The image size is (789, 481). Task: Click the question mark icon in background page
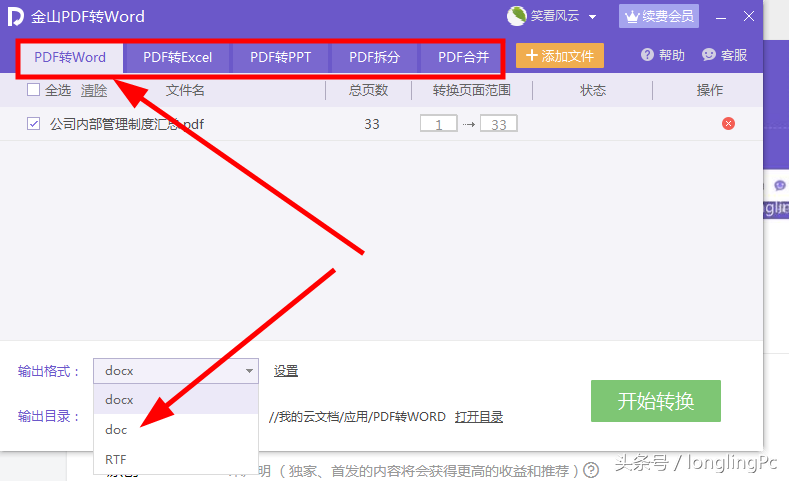point(591,470)
